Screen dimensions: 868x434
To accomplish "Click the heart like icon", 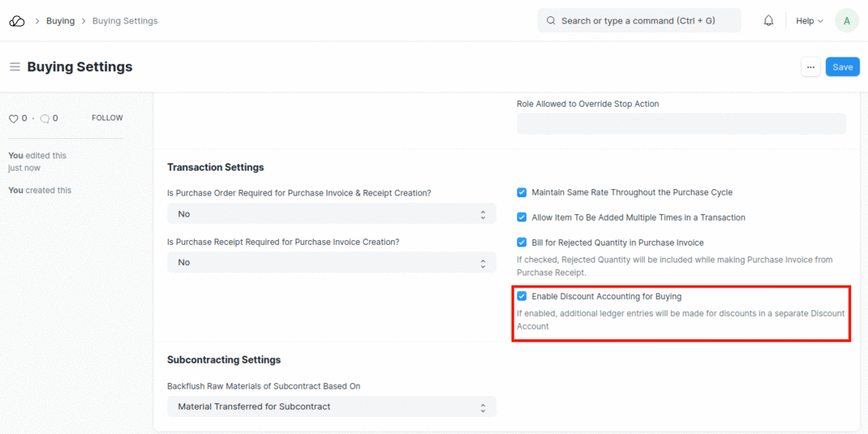I will pos(13,119).
